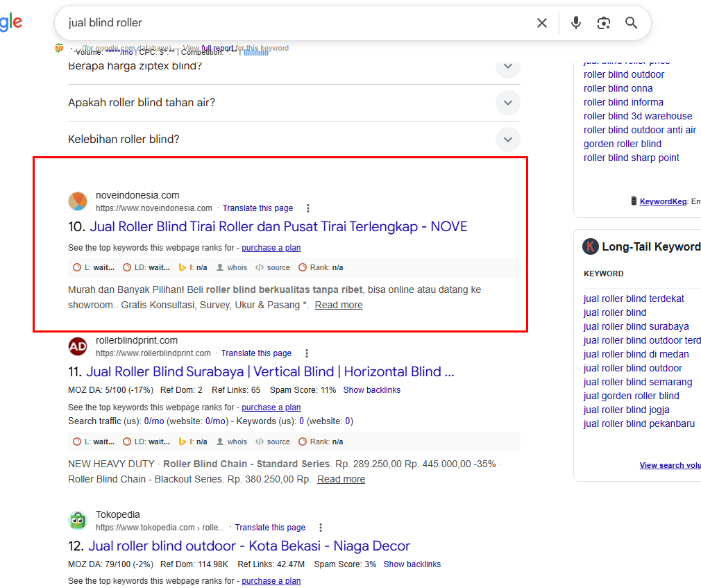This screenshot has width=701, height=588.
Task: Open three-dot menu for Tokopedia result
Action: (321, 528)
